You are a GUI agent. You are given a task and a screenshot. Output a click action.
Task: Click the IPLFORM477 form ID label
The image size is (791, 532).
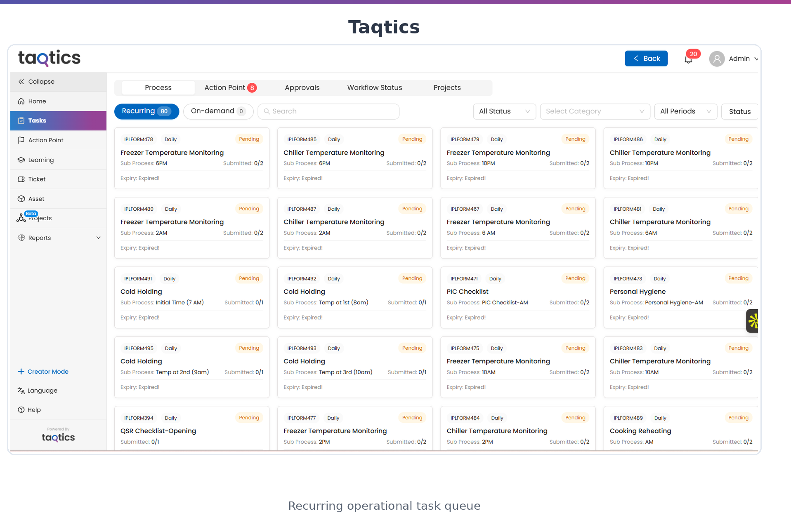[x=301, y=418]
